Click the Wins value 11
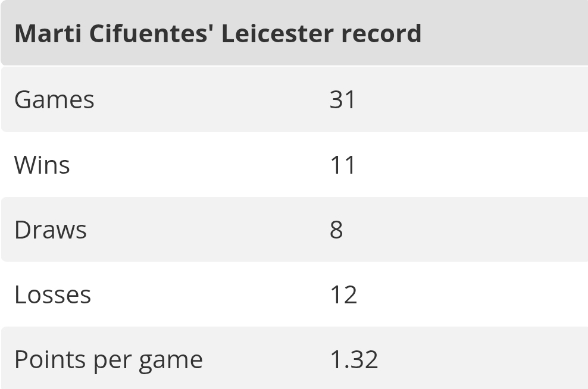 point(343,165)
